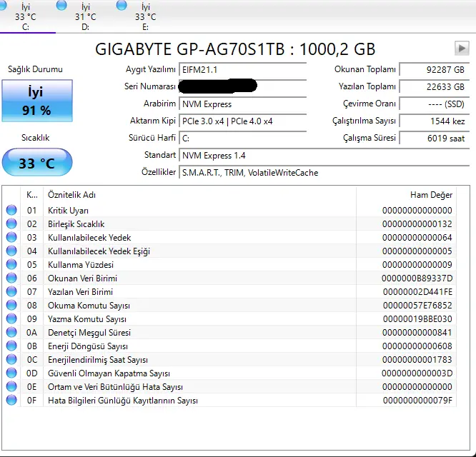Select the Güvenli Olmayan Kapatma Sayısı attribute name
Screen dimensions: 476x457
click(109, 373)
